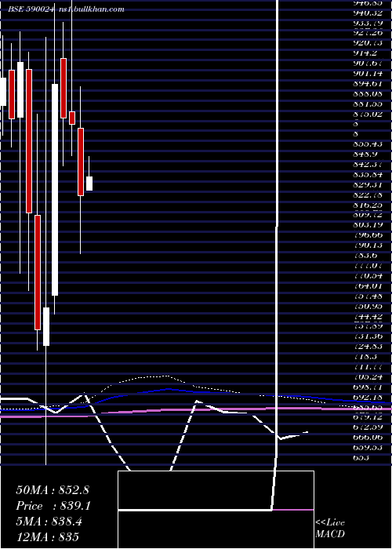
Task: Click the ns1.bullkhan.com watermark text
Action: tap(92, 9)
